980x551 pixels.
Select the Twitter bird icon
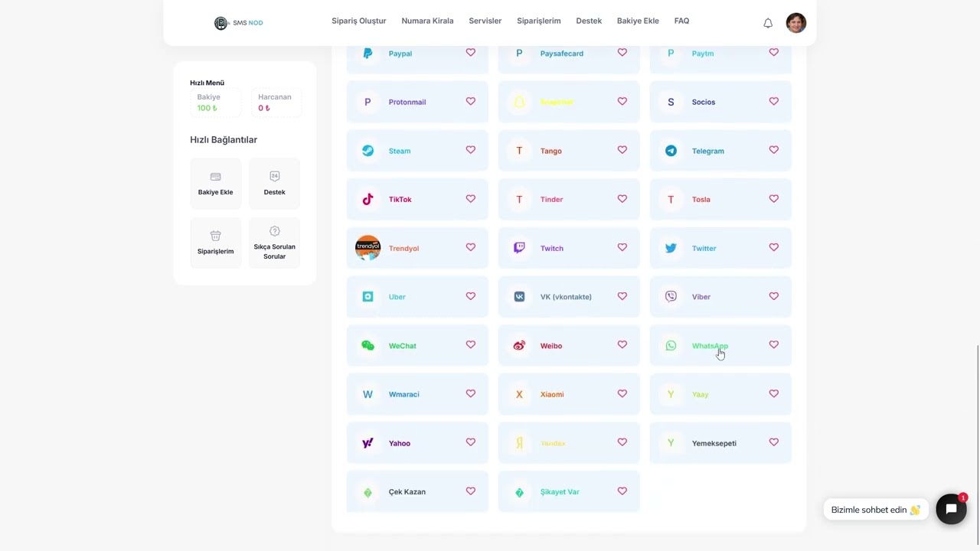coord(671,248)
